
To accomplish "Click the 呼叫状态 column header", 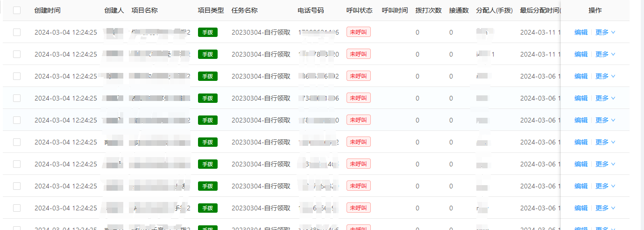I will pyautogui.click(x=360, y=10).
